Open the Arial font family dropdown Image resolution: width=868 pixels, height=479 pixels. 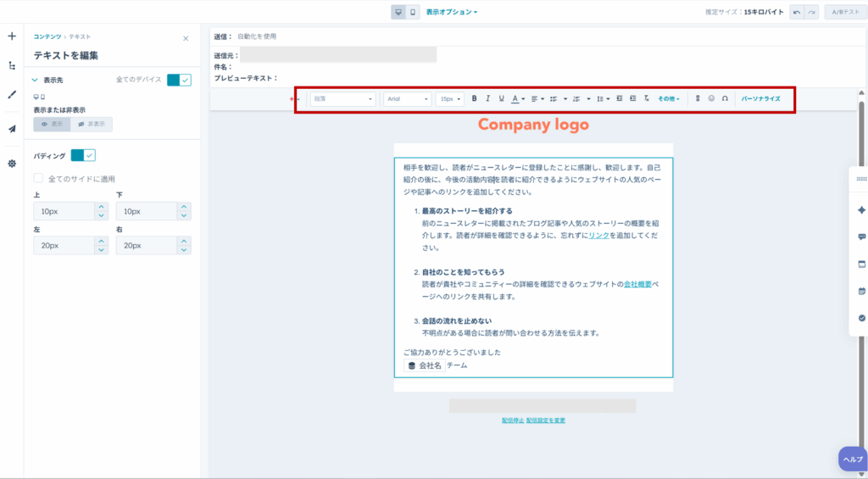408,99
